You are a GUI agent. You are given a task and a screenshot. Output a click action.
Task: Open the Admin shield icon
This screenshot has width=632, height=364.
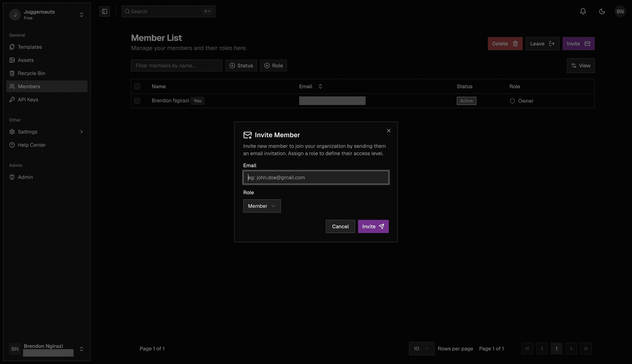pyautogui.click(x=12, y=177)
